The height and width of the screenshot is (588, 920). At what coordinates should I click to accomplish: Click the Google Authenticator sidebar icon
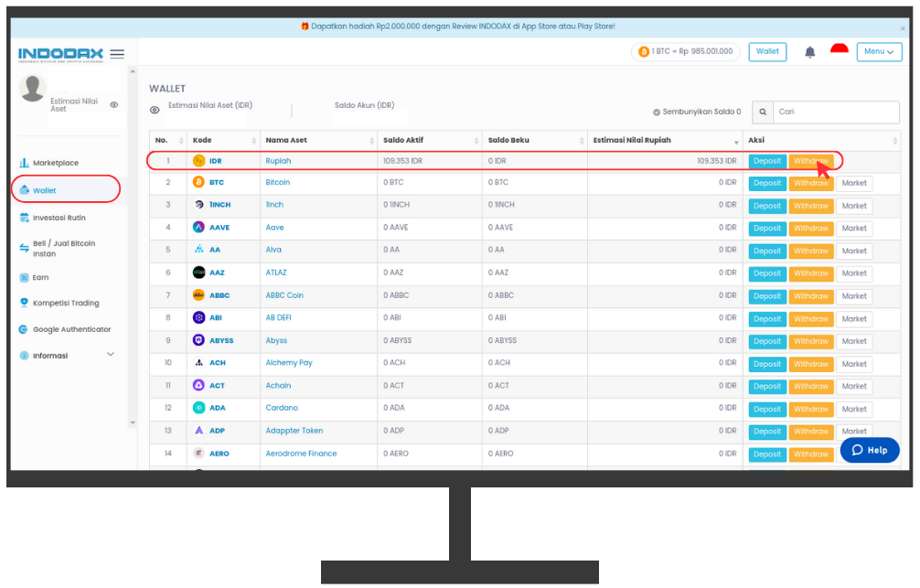click(24, 329)
